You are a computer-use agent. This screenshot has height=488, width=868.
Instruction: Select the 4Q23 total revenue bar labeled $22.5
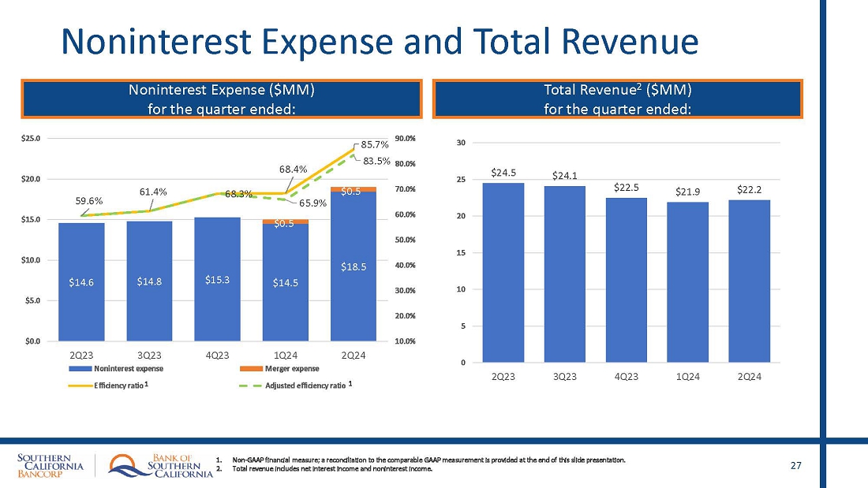pyautogui.click(x=624, y=280)
